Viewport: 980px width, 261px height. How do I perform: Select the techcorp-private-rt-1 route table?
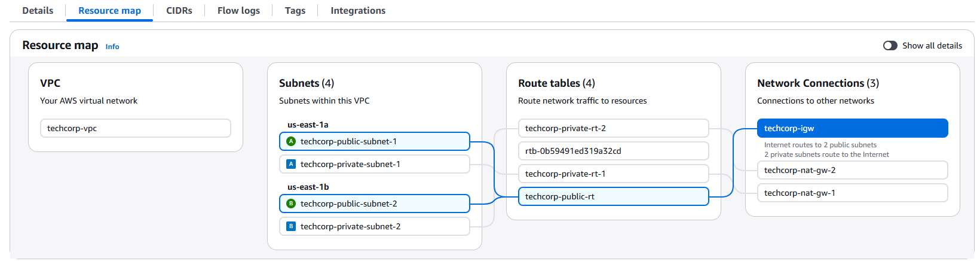pyautogui.click(x=613, y=174)
